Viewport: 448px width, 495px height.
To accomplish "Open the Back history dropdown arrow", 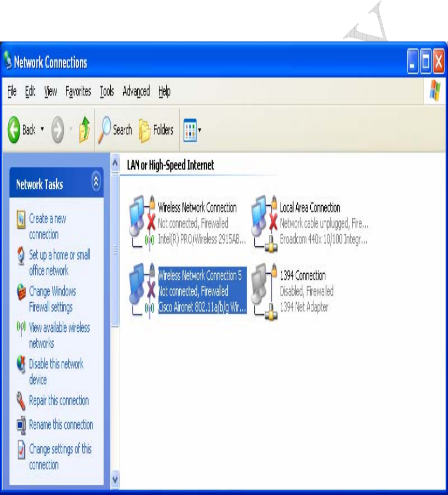I will tap(42, 129).
